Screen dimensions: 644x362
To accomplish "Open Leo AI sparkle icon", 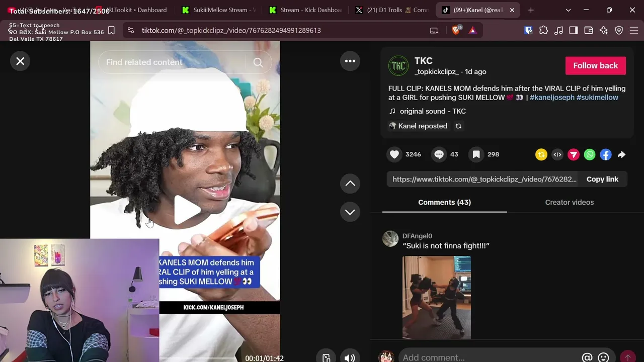I will point(604,30).
